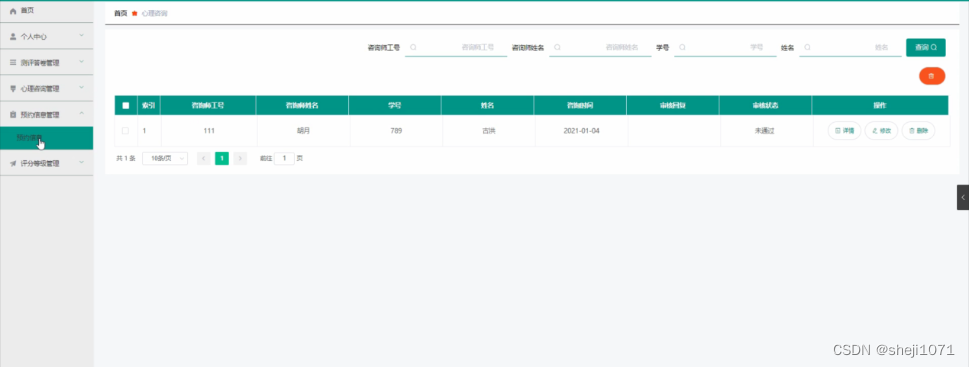
Task: Click the 心理咨询 breadcrumb text
Action: click(154, 13)
